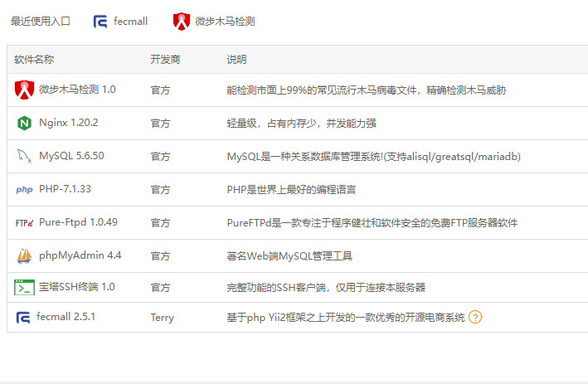
Task: Click 官方 in the Pure-Ftpd row
Action: pyautogui.click(x=161, y=223)
